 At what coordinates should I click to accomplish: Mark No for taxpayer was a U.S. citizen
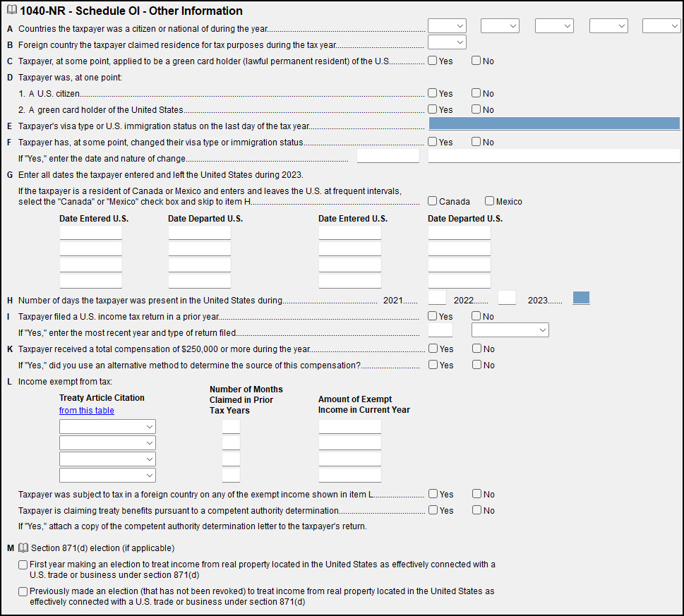(x=476, y=93)
